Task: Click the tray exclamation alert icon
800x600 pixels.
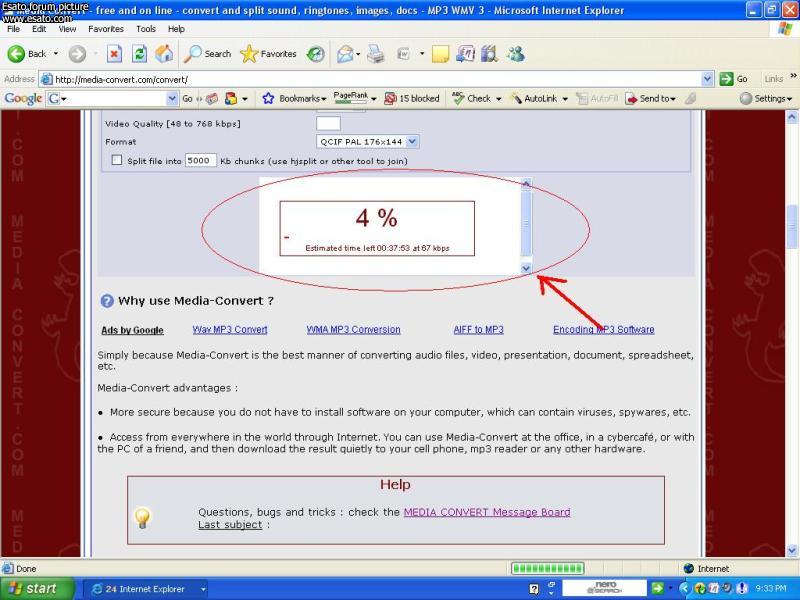Action: click(x=742, y=588)
